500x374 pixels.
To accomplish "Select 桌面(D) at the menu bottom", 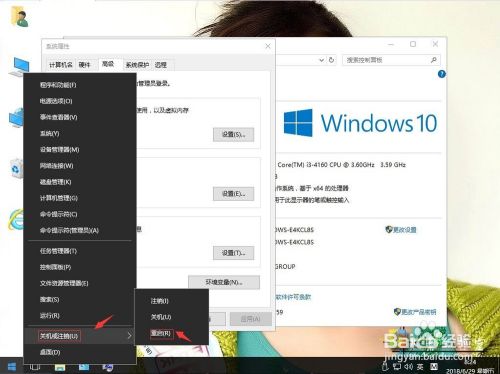I will pyautogui.click(x=80, y=352).
